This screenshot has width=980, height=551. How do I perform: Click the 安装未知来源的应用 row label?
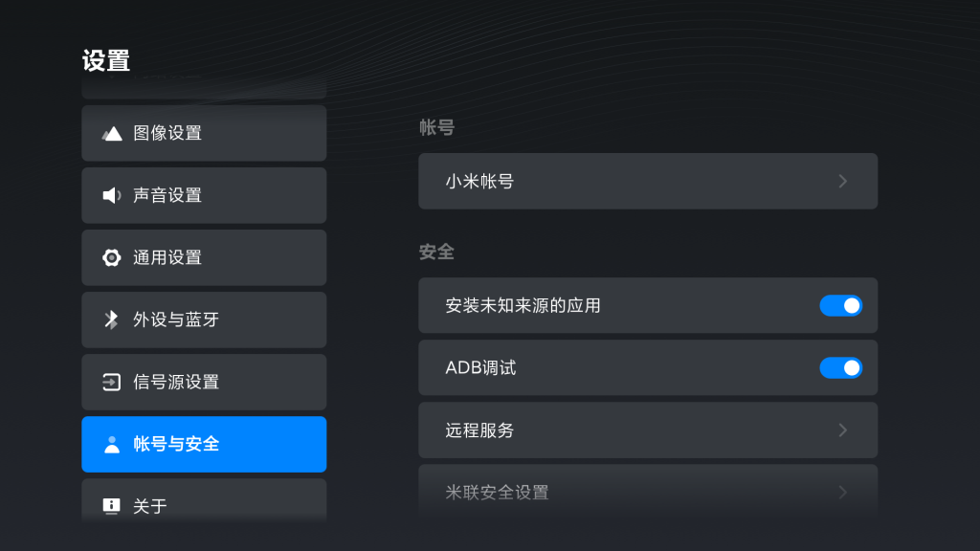click(x=523, y=305)
